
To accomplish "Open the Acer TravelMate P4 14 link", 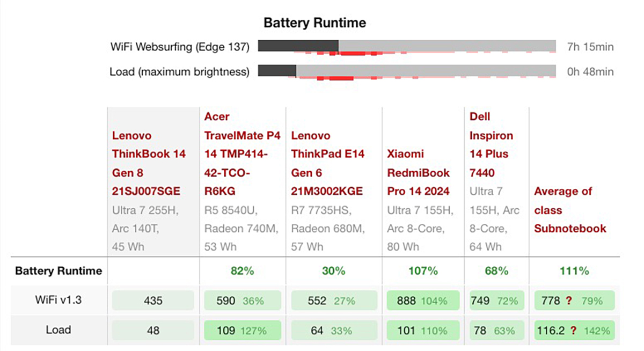I will pyautogui.click(x=243, y=154).
